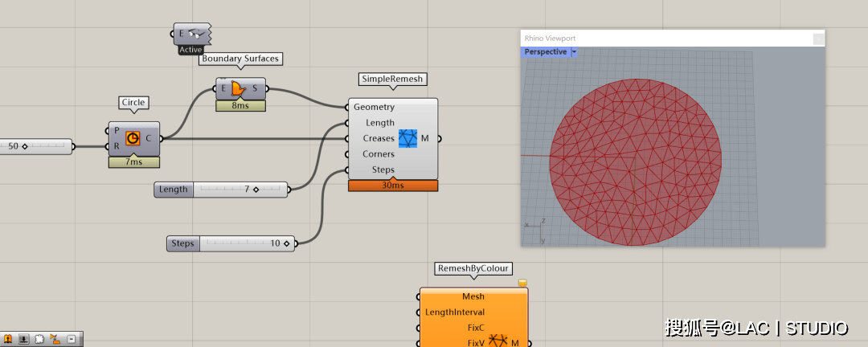
Task: Toggle the Active button under the E component
Action: pyautogui.click(x=190, y=50)
